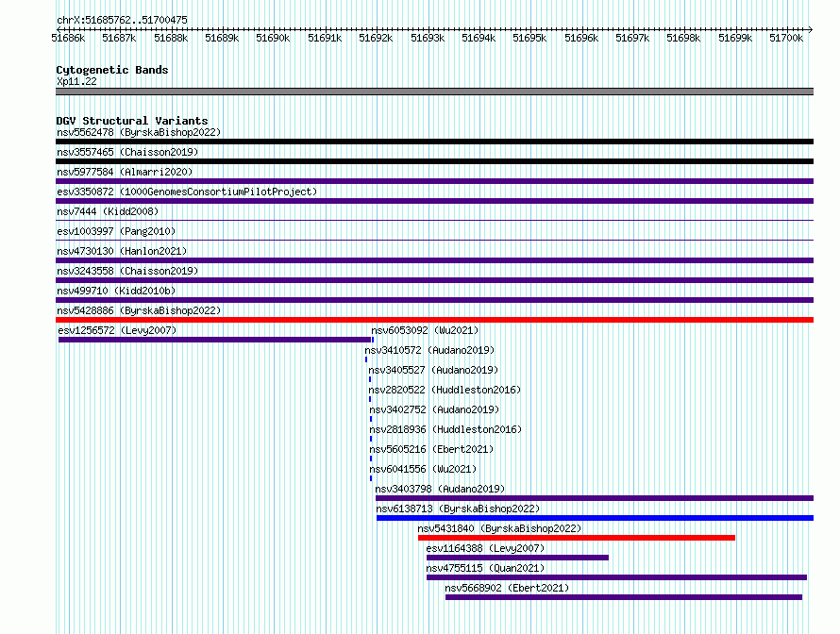Open variant nsv3402752 (Audano2019) label
Viewport: 840px width, 634px height.
434,409
